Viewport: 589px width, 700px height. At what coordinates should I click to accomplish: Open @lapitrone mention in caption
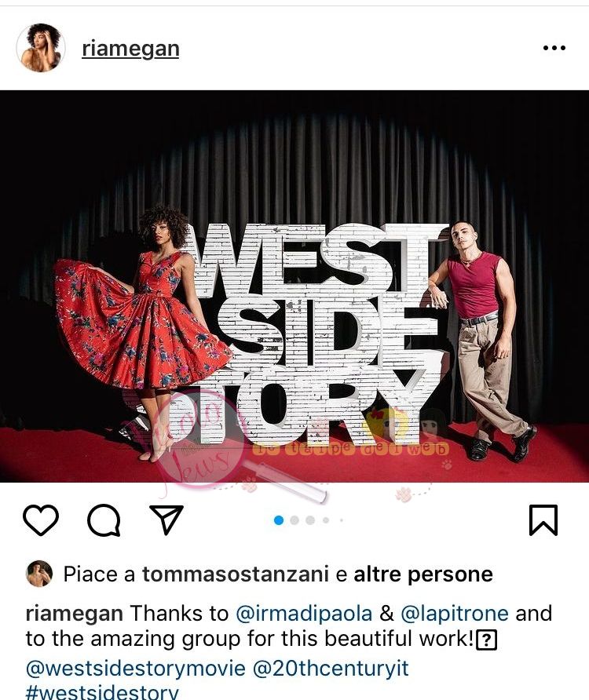click(x=455, y=614)
